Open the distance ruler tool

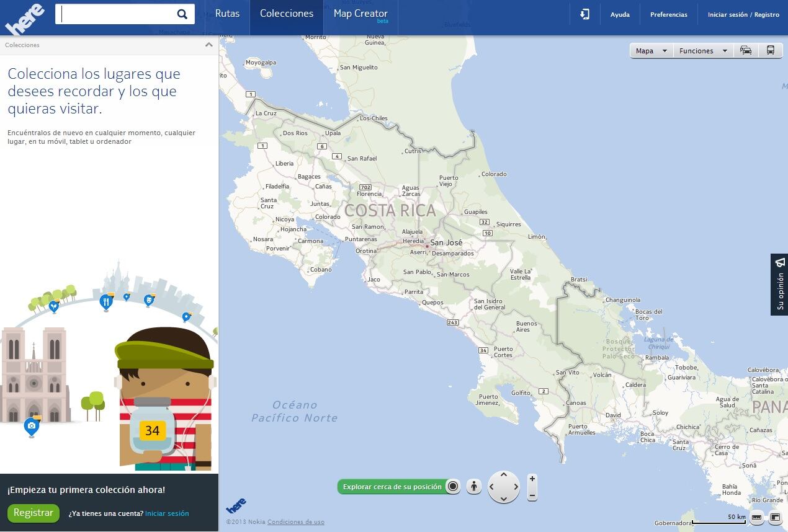tap(756, 517)
